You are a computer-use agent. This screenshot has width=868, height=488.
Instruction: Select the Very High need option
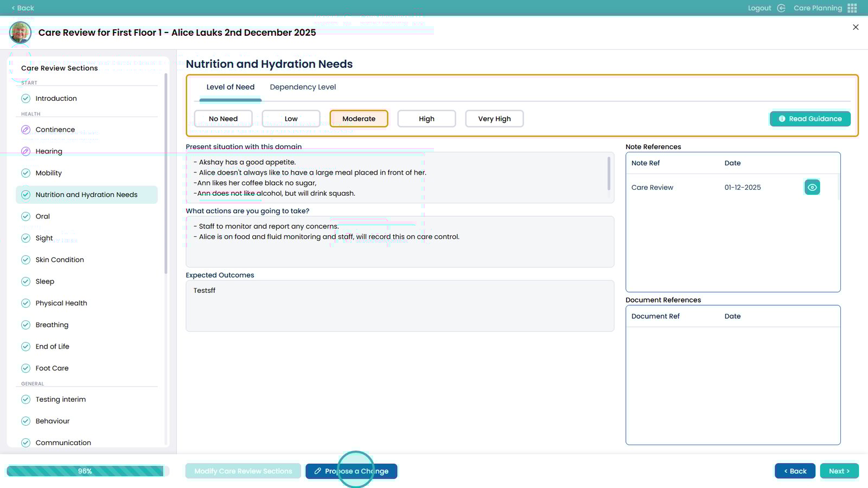click(494, 119)
